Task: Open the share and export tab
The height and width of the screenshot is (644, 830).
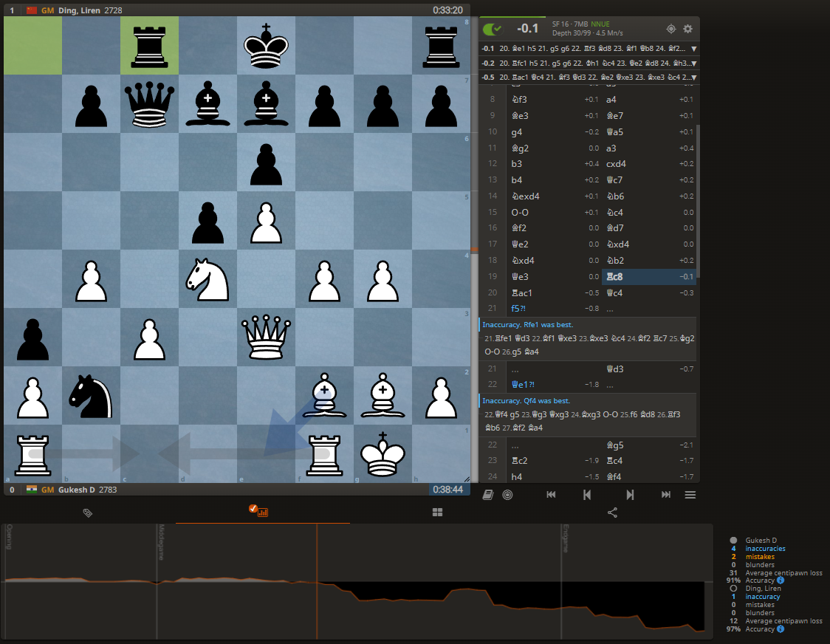Action: (x=612, y=512)
